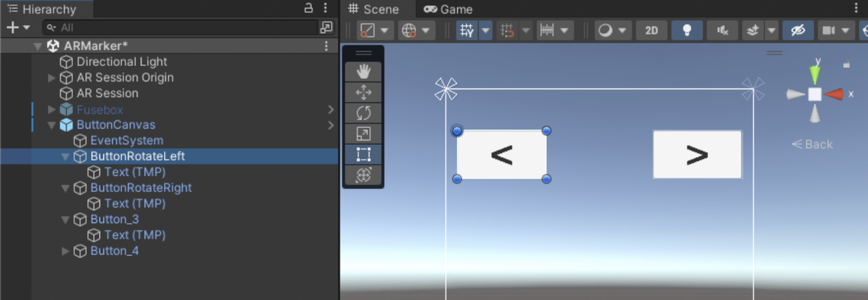Open the grid snapping dropdown arrow
The height and width of the screenshot is (300, 868).
(x=525, y=30)
